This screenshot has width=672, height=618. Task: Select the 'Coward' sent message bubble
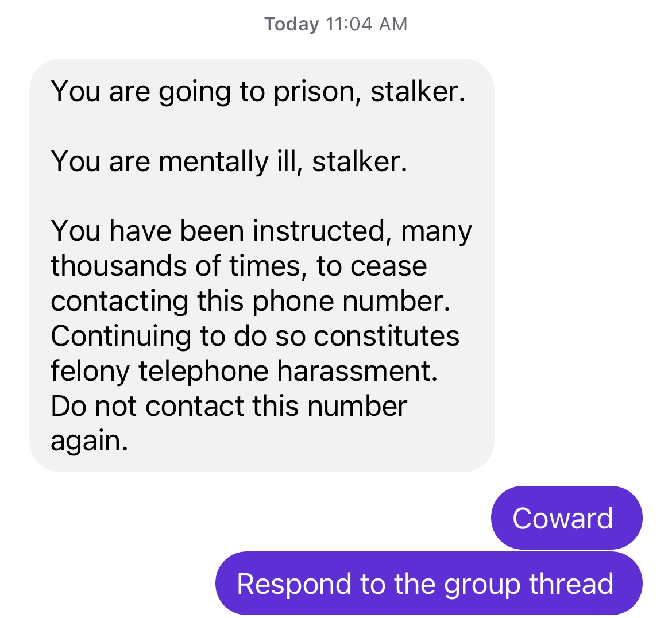566,517
